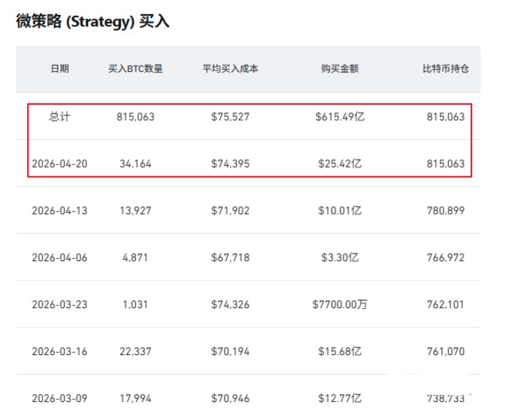Open the 2026-04-13 date entry
This screenshot has height=417, width=532.
[60, 211]
